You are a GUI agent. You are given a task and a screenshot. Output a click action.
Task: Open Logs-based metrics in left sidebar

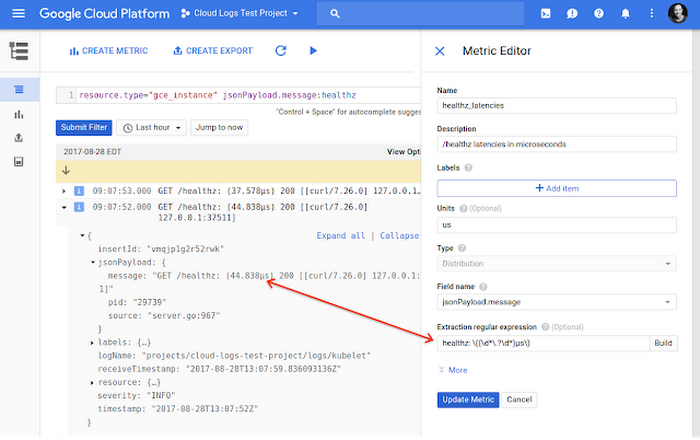[x=19, y=114]
